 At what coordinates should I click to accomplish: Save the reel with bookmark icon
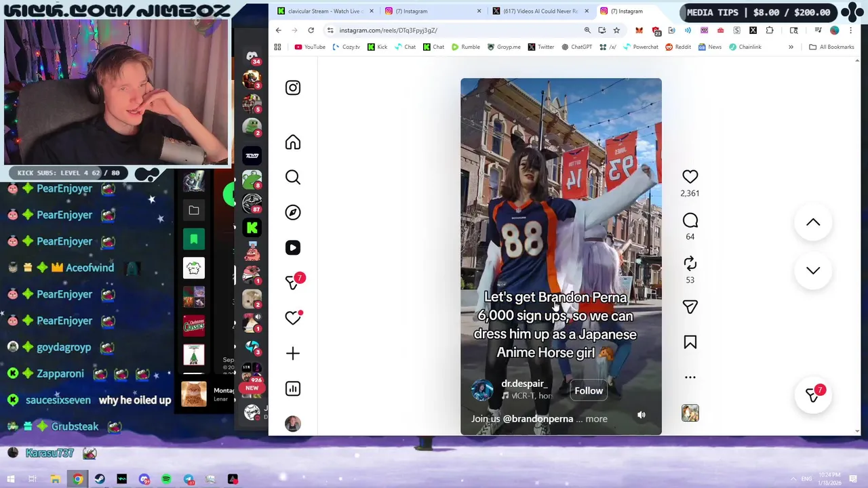click(x=690, y=342)
